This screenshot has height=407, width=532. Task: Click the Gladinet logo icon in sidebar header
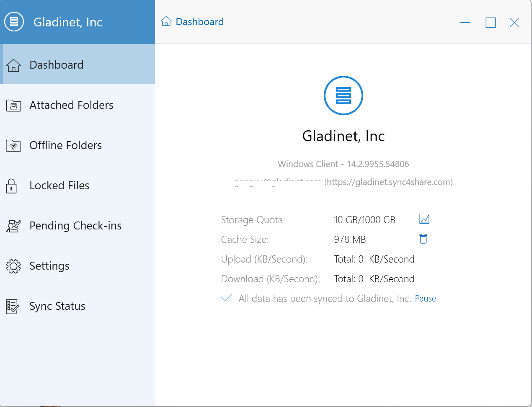(14, 21)
